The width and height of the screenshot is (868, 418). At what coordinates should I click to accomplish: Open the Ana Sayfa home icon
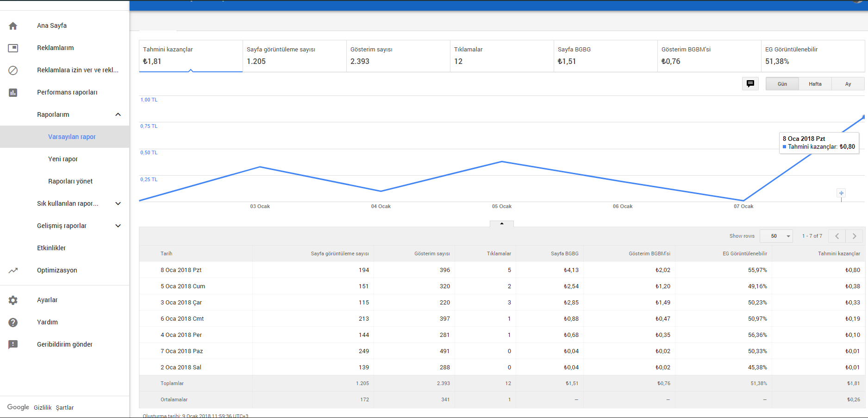coord(13,26)
